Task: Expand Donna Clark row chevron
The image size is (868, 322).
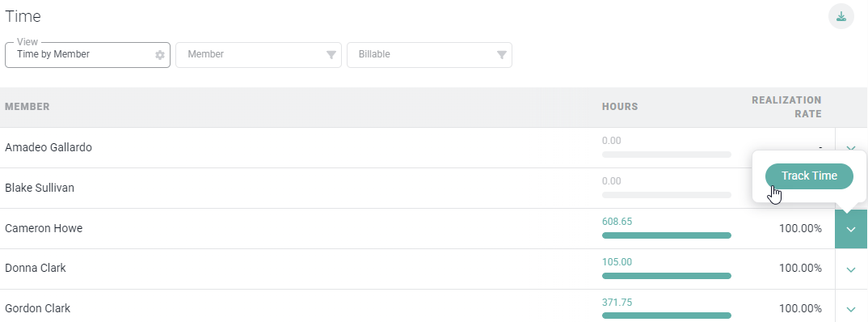Action: 851,269
